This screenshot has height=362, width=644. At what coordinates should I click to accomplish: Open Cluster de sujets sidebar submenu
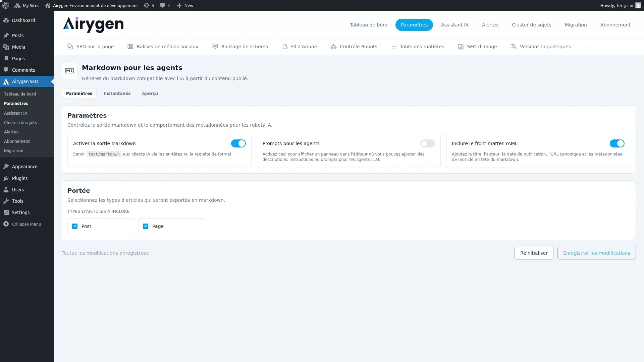(20, 123)
